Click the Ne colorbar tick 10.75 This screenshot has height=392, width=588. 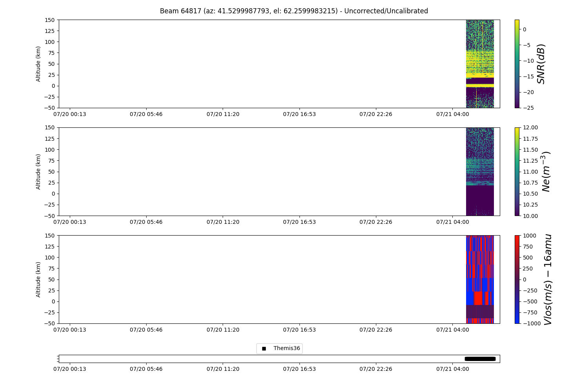click(530, 182)
